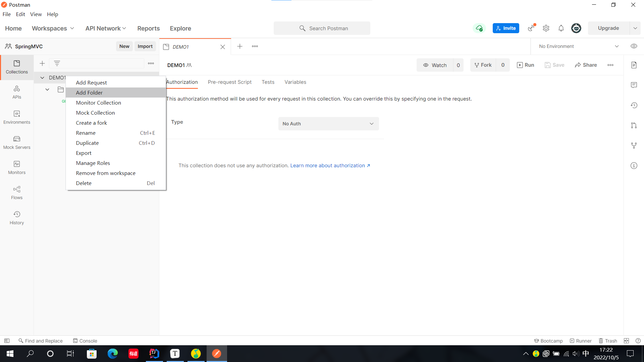Collapse the DEMO1 collection tree
This screenshot has width=644, height=362.
click(x=42, y=78)
